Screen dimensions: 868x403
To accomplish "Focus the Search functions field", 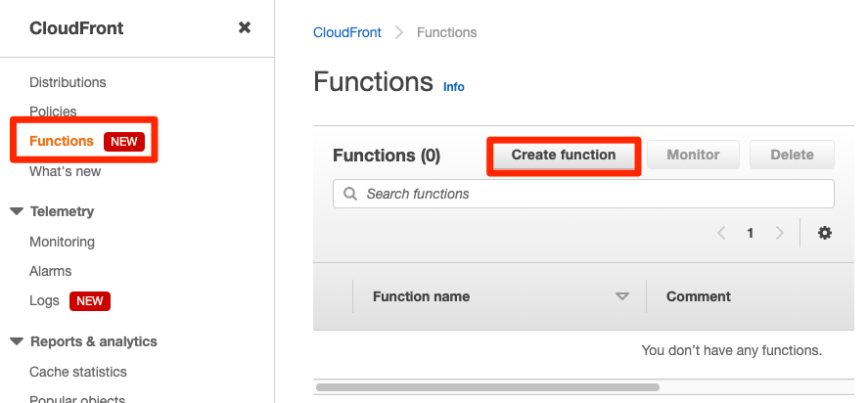I will [x=583, y=194].
